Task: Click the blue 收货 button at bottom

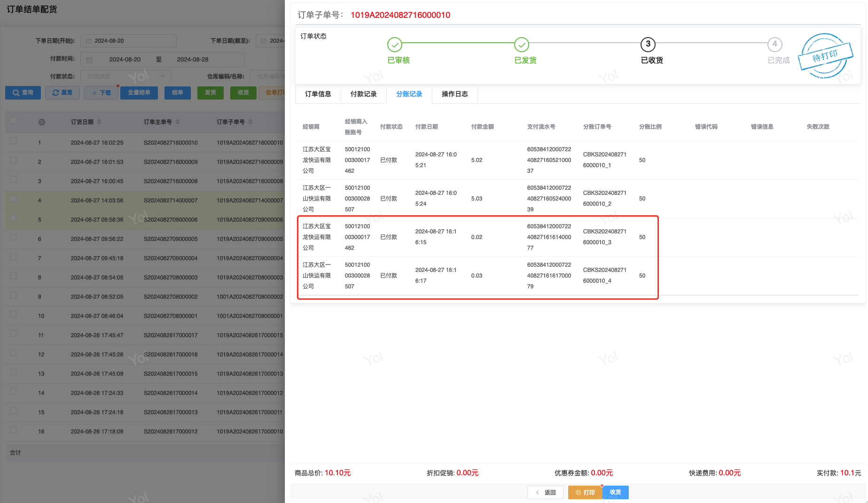Action: 615,492
